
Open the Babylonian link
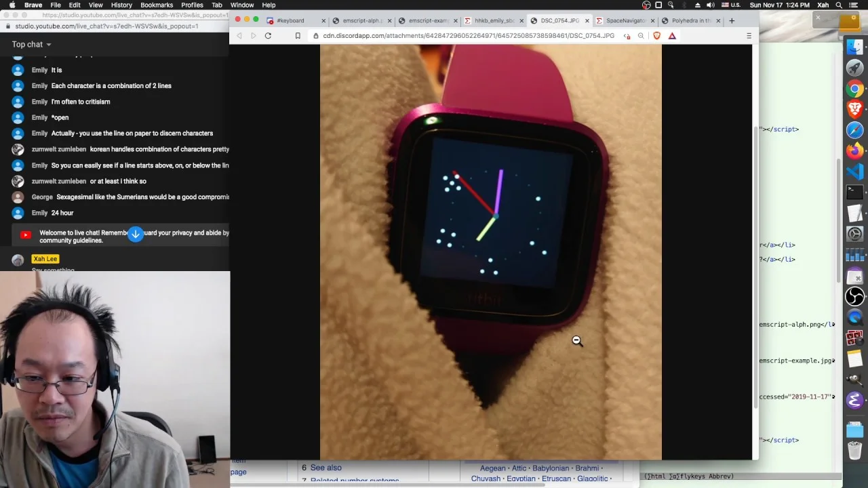(551, 468)
